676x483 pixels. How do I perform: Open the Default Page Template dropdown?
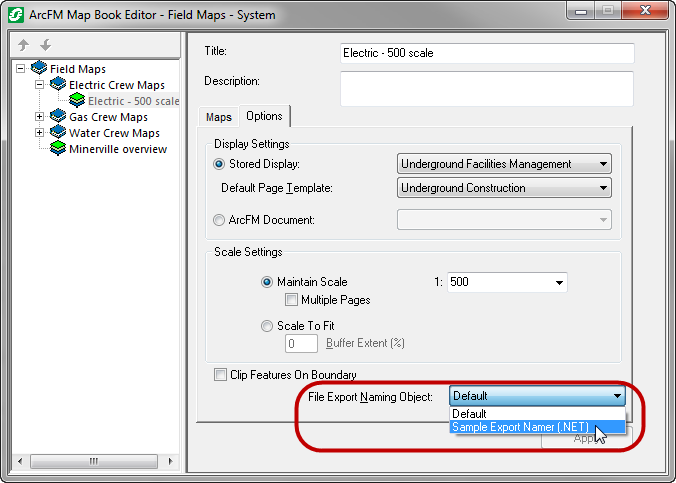coord(504,188)
